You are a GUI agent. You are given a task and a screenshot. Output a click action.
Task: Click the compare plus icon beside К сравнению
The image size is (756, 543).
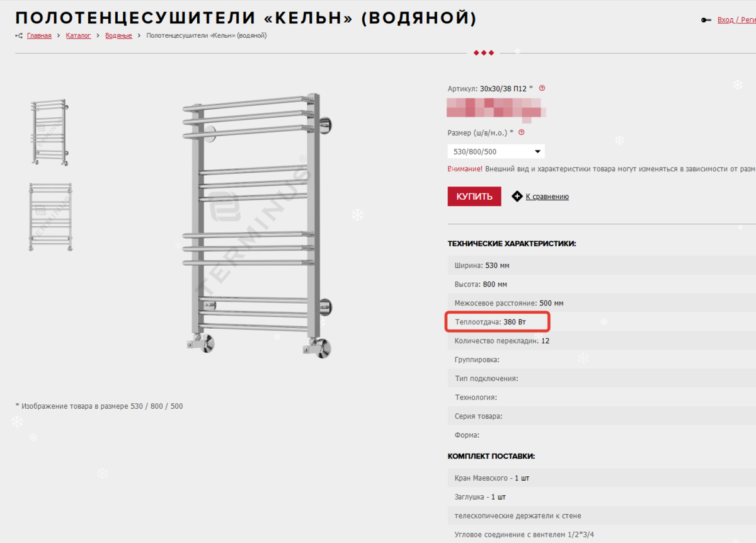click(x=517, y=197)
